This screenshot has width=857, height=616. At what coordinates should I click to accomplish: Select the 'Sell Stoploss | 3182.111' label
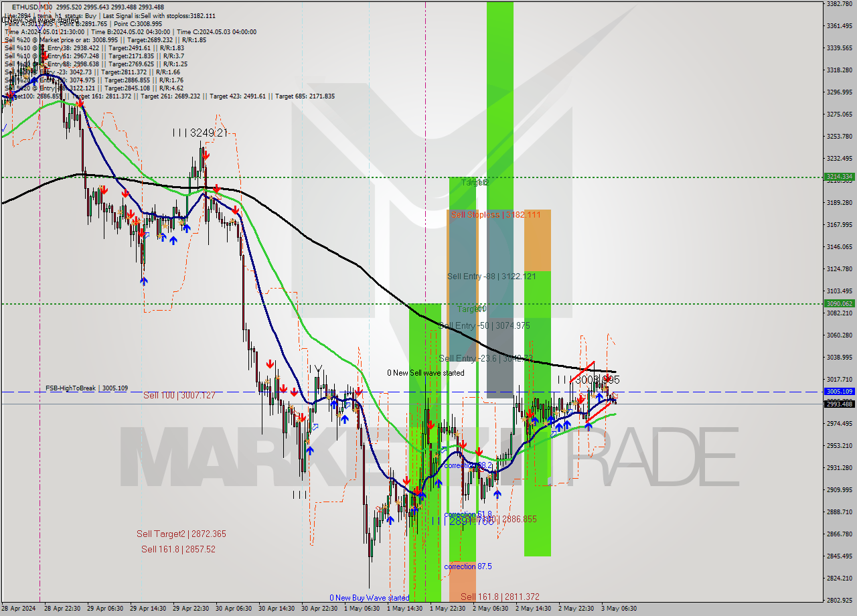(495, 214)
